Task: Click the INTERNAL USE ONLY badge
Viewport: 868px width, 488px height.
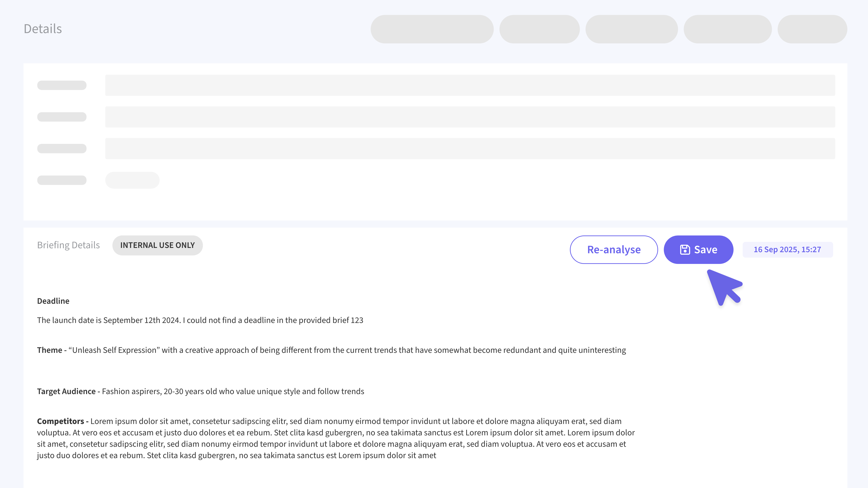Action: click(x=157, y=245)
